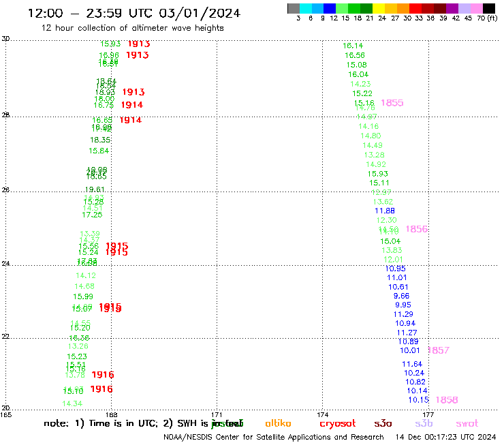The image size is (504, 443).
Task: Click the blue value '10.15'
Action: (418, 400)
